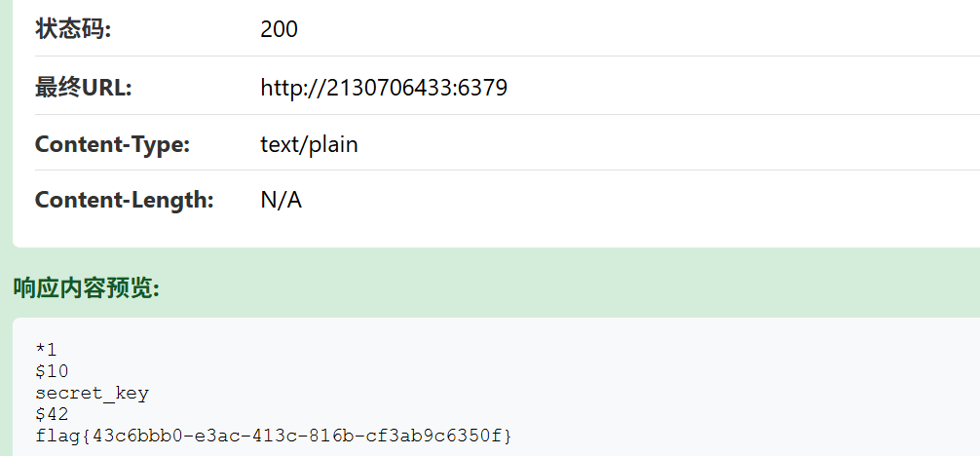Click the 最终URL label
Viewport: 980px width, 456px height.
click(x=83, y=88)
